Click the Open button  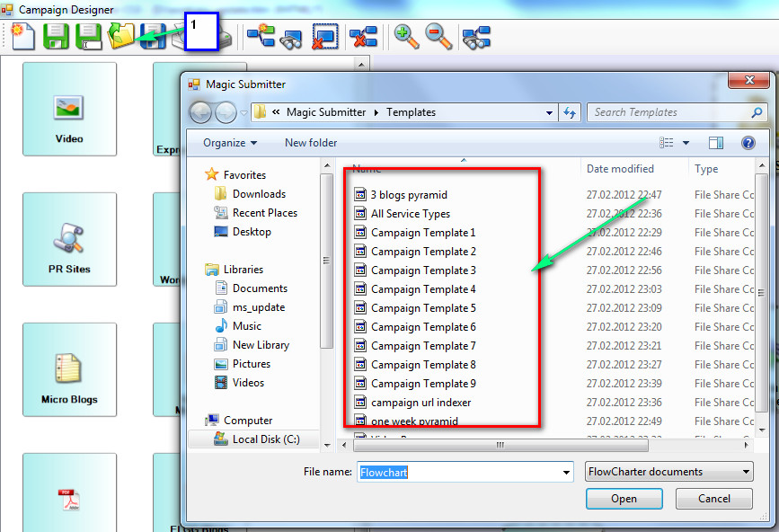pos(624,499)
